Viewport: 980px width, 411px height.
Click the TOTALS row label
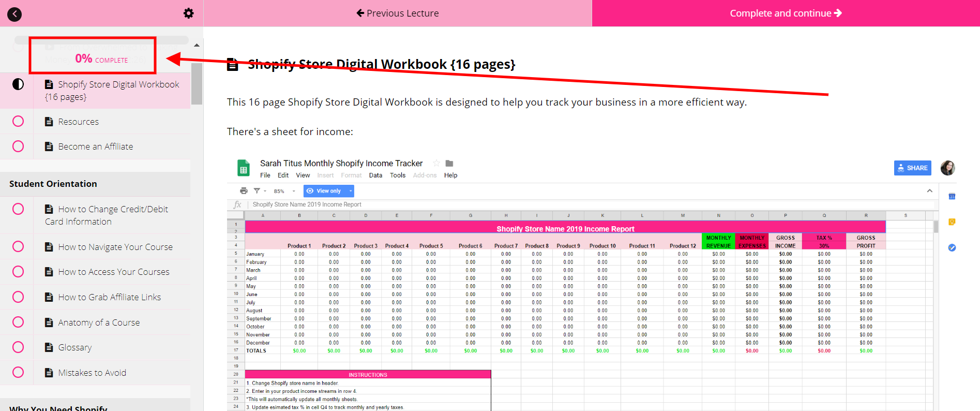pos(256,351)
